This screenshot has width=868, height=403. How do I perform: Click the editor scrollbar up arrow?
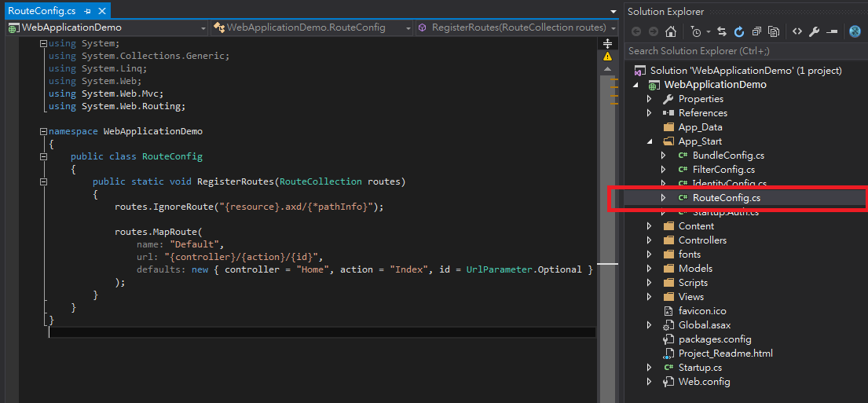(x=607, y=68)
